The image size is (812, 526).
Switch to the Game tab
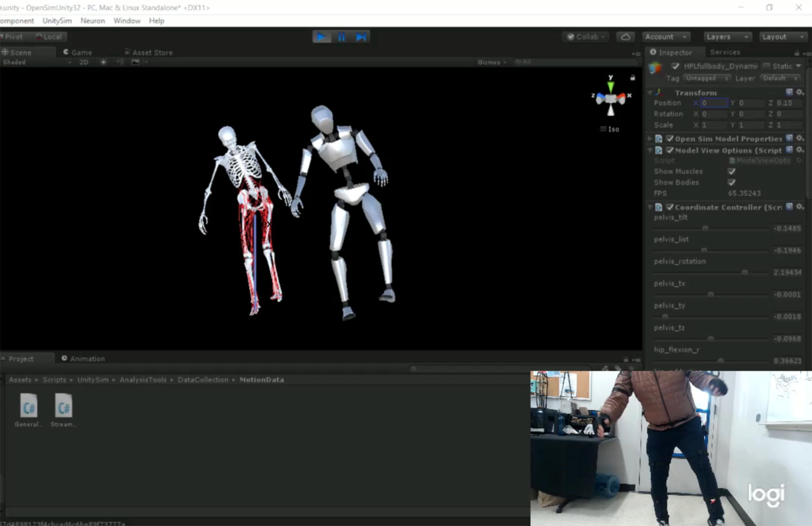(x=77, y=53)
